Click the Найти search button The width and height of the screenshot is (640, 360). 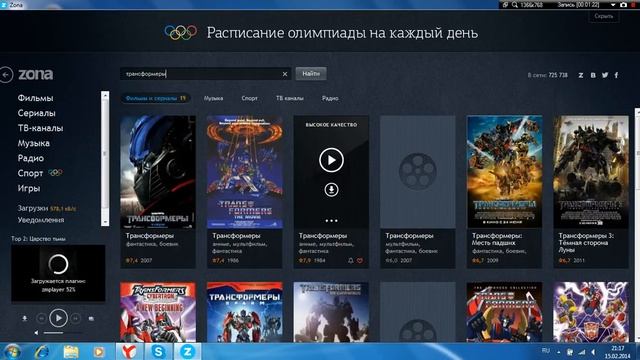click(311, 73)
